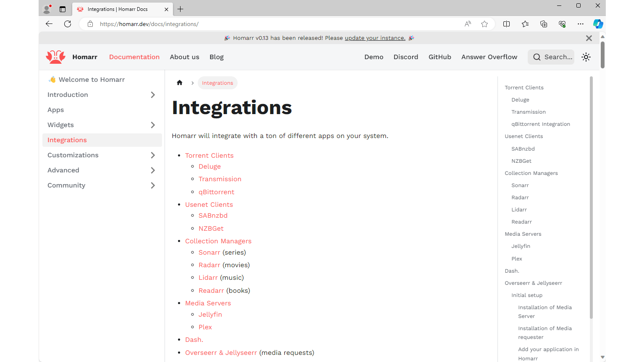
Task: Open split screen view
Action: coord(507,24)
